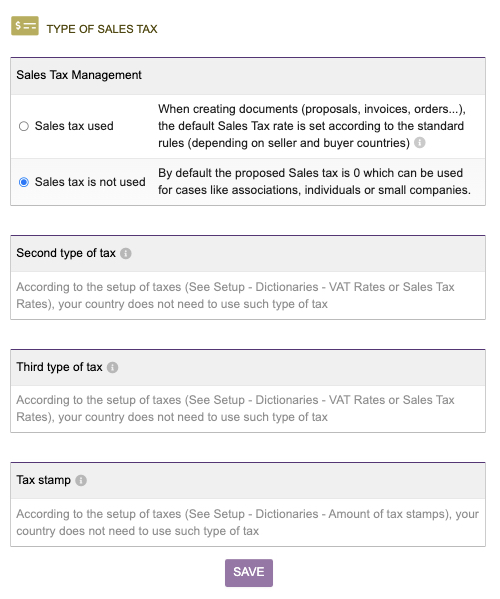Click the proposed Sales tax is 0 description
The image size is (500, 599).
coord(314,181)
